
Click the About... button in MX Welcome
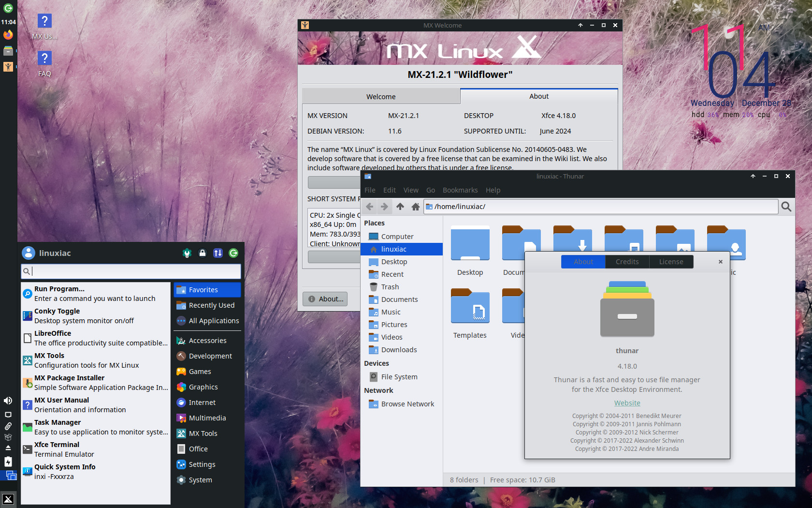tap(325, 299)
